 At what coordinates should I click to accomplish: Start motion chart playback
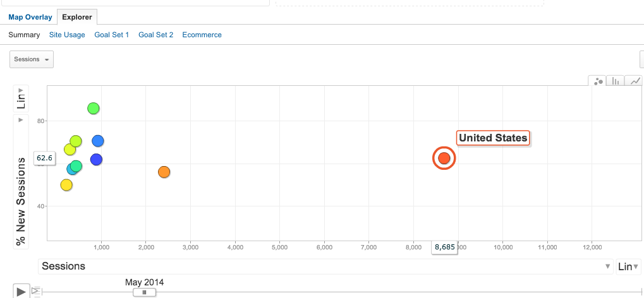pyautogui.click(x=21, y=291)
